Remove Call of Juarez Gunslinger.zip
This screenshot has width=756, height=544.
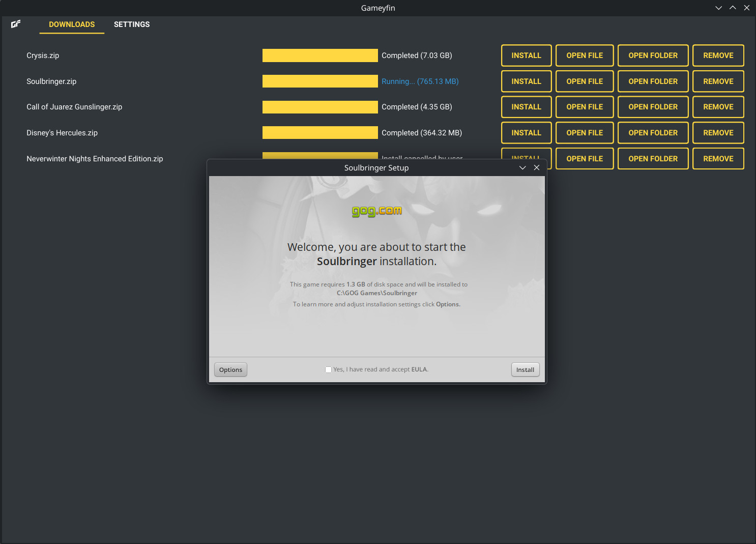(x=718, y=107)
